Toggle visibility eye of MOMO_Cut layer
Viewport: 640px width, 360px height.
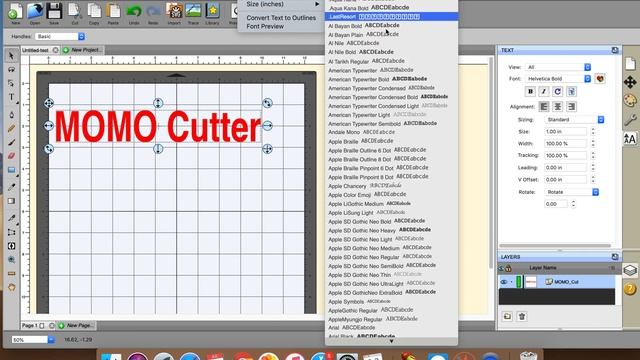504,282
